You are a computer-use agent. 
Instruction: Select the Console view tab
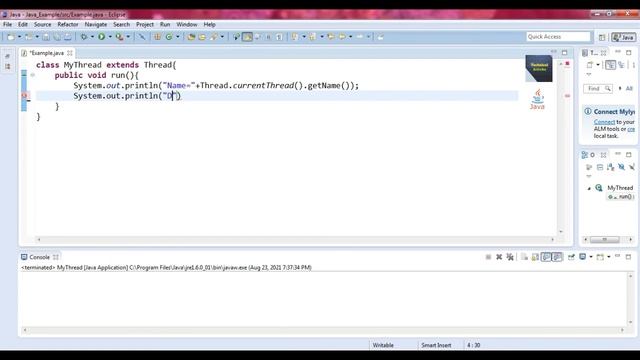click(x=39, y=257)
